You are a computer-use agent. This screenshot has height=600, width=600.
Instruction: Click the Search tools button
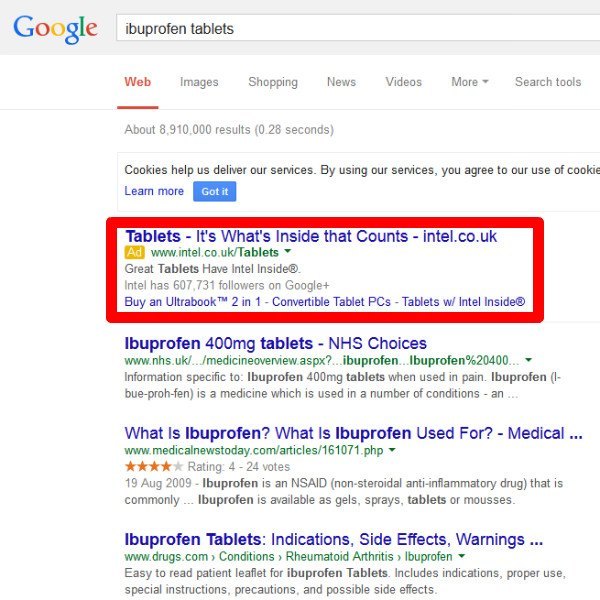pos(547,82)
